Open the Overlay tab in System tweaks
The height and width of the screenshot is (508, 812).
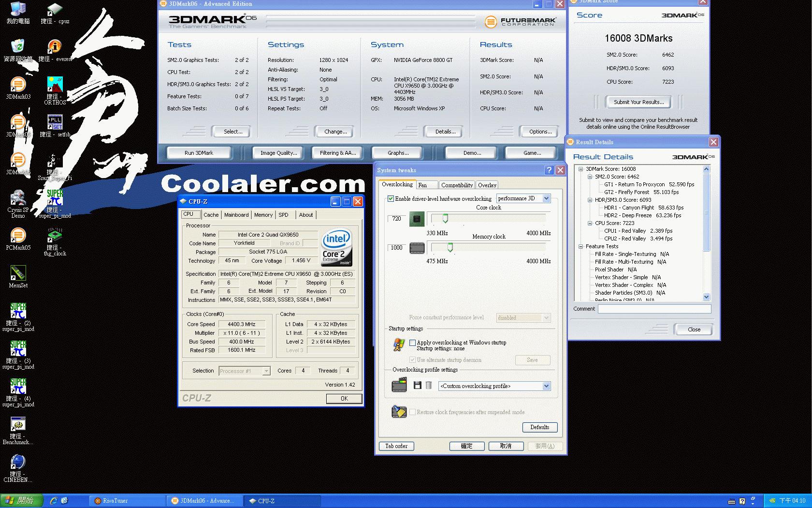point(487,185)
